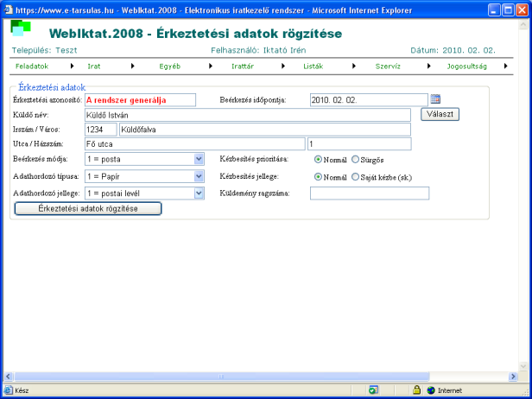Click the Kézbesítés prioritása label
Screen dimensions: 532x399
[x=254, y=159]
